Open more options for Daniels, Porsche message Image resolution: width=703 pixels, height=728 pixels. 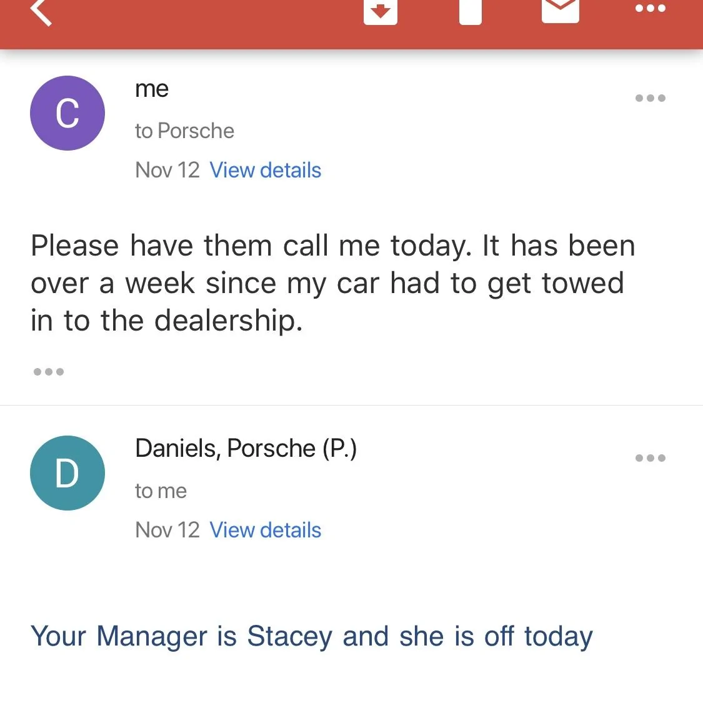(x=650, y=458)
